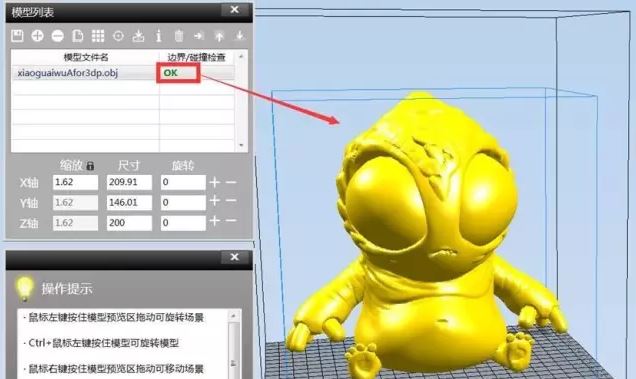
Task: Decrease Y axis rotation with minus
Action: [231, 201]
